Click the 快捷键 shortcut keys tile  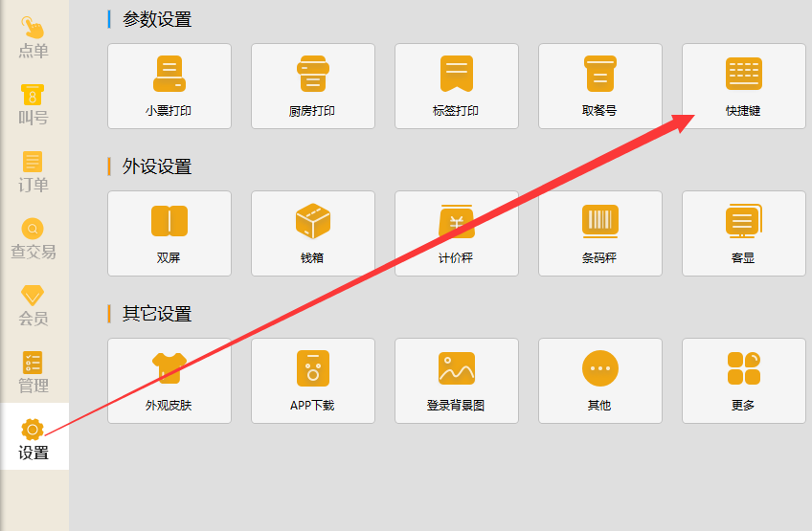coord(743,86)
